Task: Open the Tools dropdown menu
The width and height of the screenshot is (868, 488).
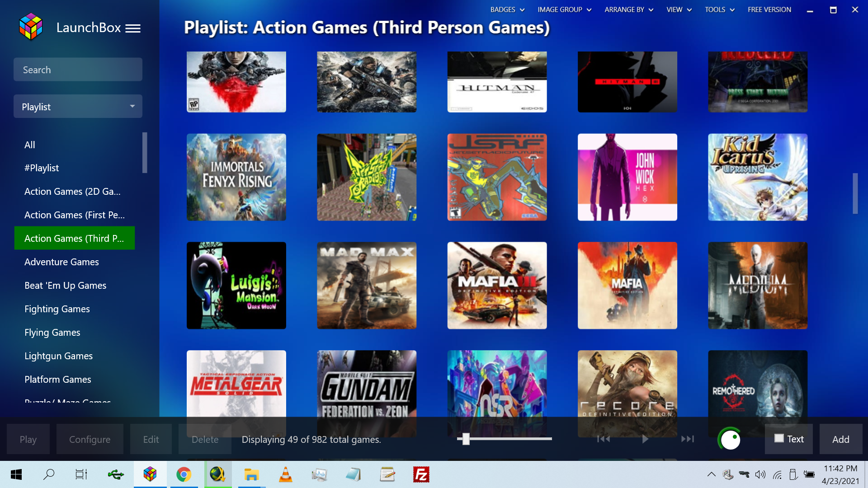Action: click(x=720, y=9)
